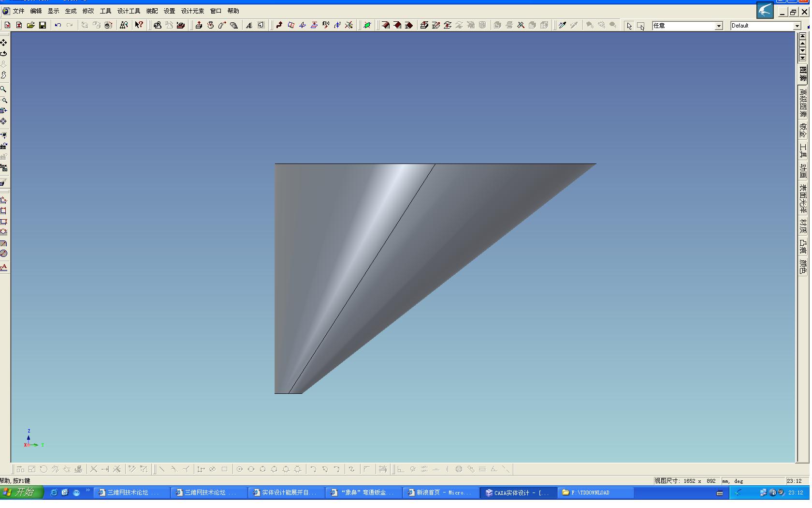The width and height of the screenshot is (812, 508).
Task: Click the arrow select tool icon
Action: pyautogui.click(x=629, y=26)
